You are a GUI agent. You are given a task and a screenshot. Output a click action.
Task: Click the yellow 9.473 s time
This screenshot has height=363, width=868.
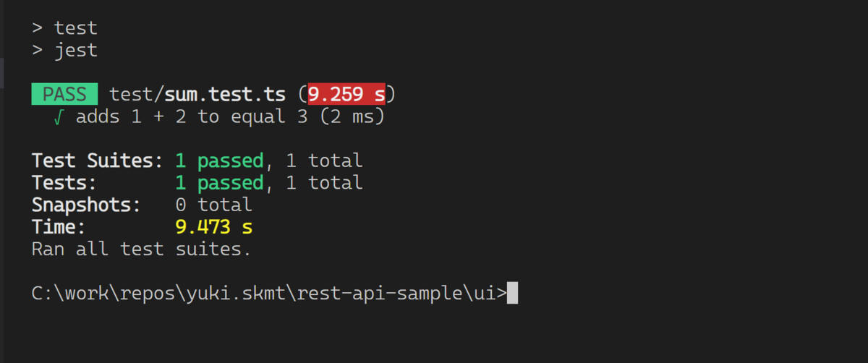214,228
